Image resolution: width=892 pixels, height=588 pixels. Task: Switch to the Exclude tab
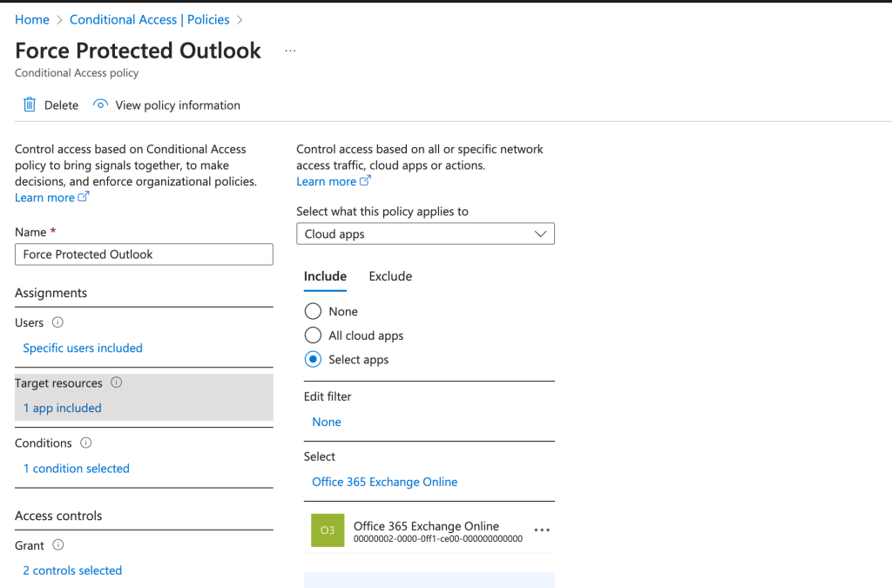click(390, 276)
